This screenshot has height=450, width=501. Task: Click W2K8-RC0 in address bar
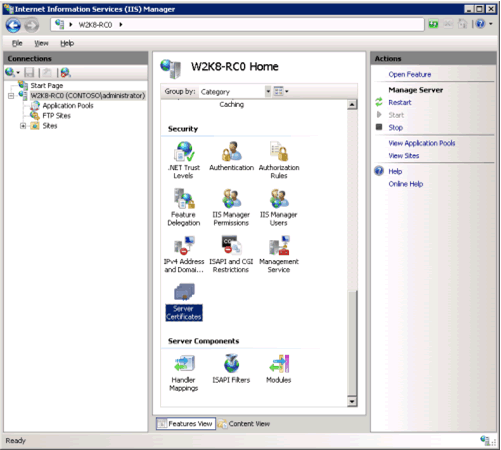point(95,25)
